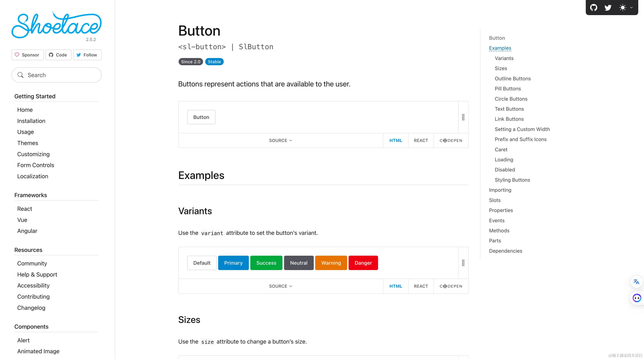This screenshot has height=359, width=644.
Task: Focus the Search input field
Action: coord(56,75)
